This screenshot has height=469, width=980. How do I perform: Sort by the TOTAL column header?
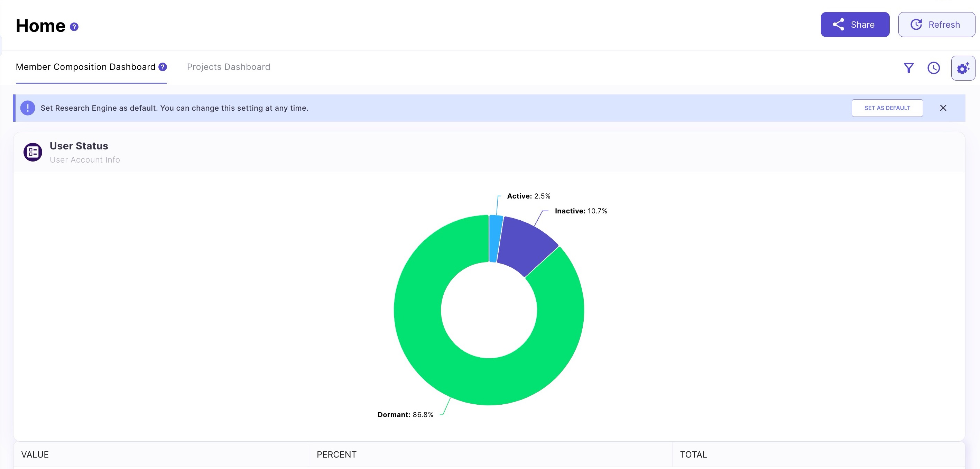[693, 454]
